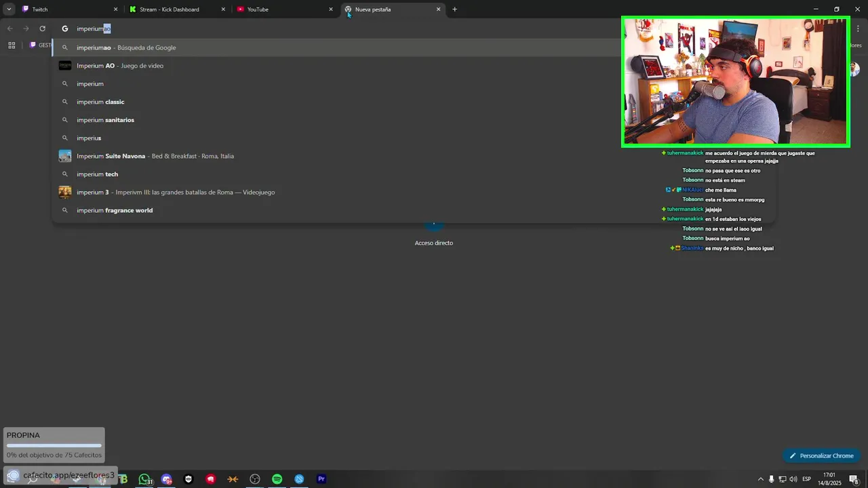Open the clock showing 17:01 14/8/2025
This screenshot has height=488, width=868.
[x=829, y=479]
